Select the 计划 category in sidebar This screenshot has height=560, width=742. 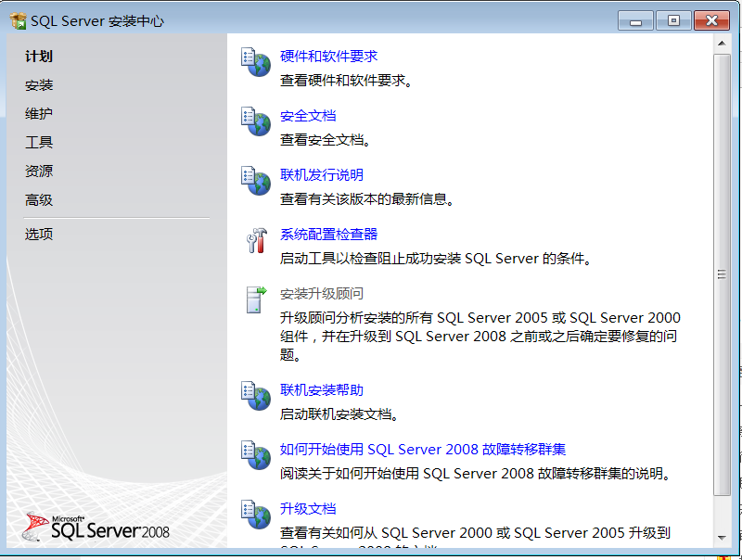coord(39,57)
